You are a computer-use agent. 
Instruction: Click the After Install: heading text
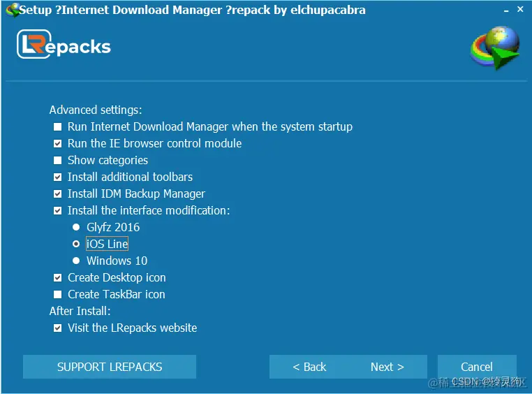80,311
